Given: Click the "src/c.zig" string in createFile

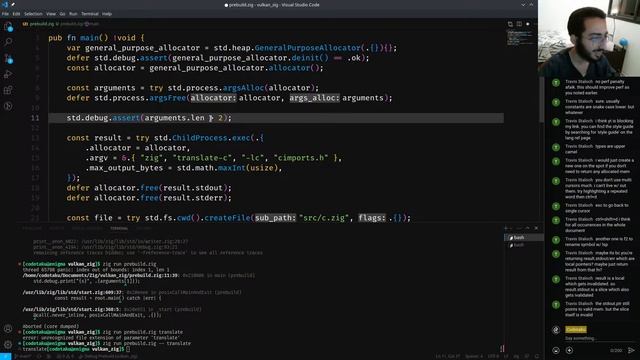Looking at the screenshot, I should [x=324, y=218].
